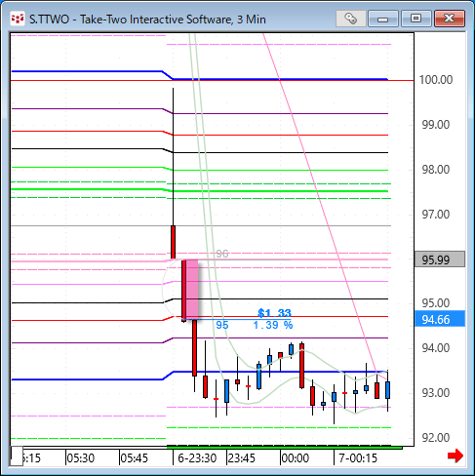Maximize the S.TTWO chart window
Viewport: 475px width, 476px height.
click(416, 19)
